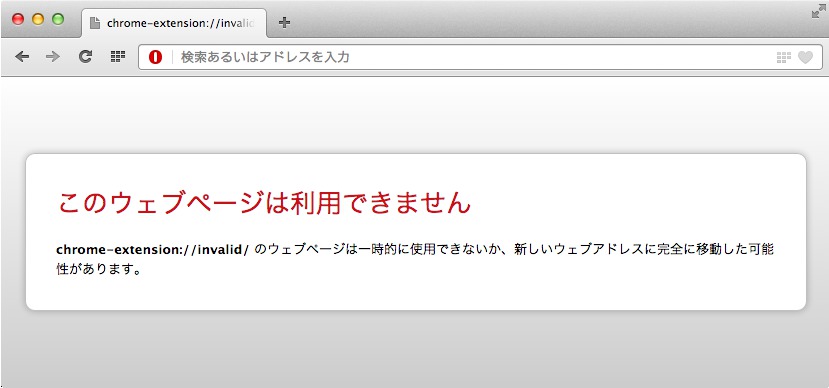The height and width of the screenshot is (388, 829).
Task: Click the red このウェブページは利用できません heading
Action: [264, 202]
